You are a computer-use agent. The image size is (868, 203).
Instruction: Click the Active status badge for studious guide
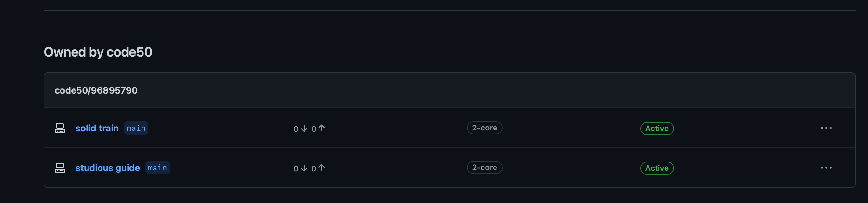[x=657, y=168]
